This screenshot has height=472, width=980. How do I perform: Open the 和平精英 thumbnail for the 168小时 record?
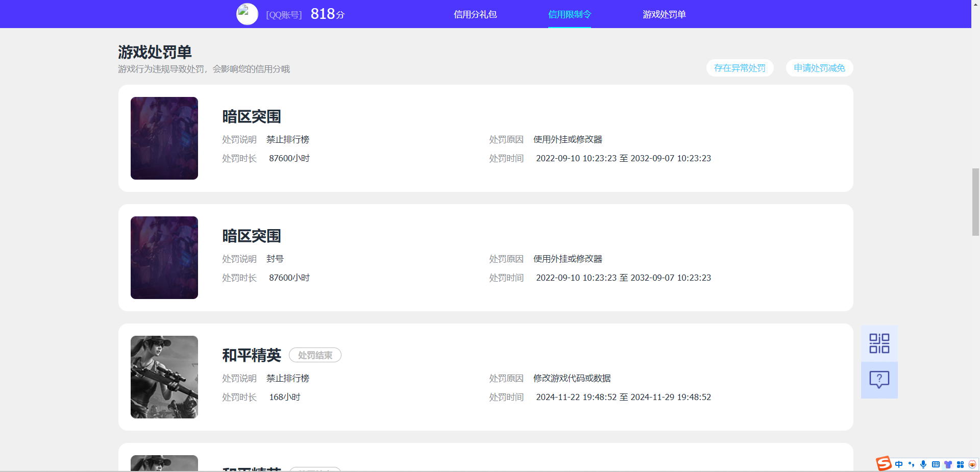point(164,377)
